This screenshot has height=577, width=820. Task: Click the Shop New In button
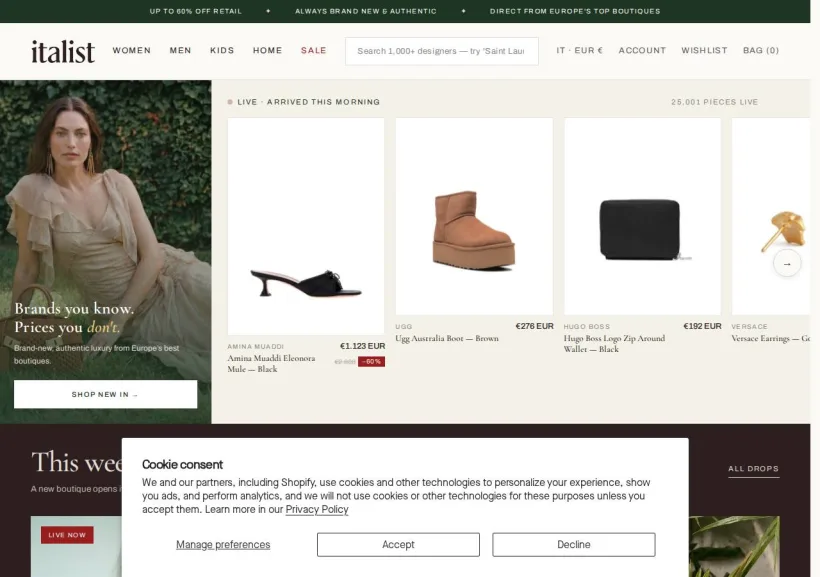click(106, 394)
